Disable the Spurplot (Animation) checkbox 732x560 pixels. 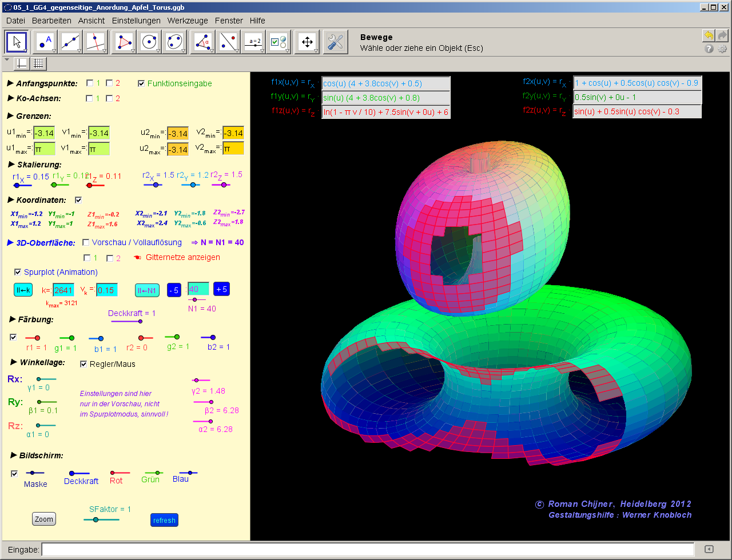tap(18, 272)
